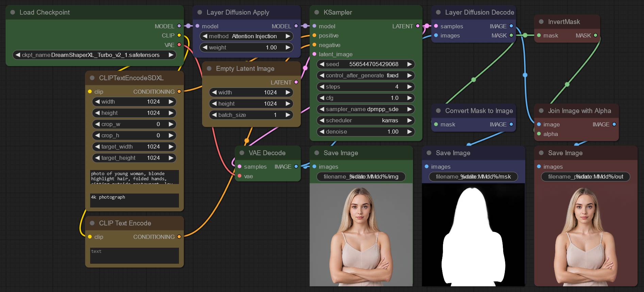Open the saved portrait image with gray background
Image resolution: width=644 pixels, height=292 pixels.
click(361, 235)
